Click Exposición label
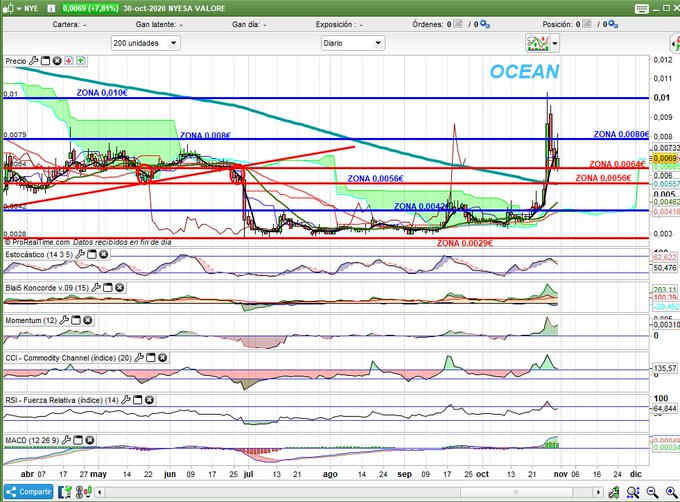 pos(334,25)
